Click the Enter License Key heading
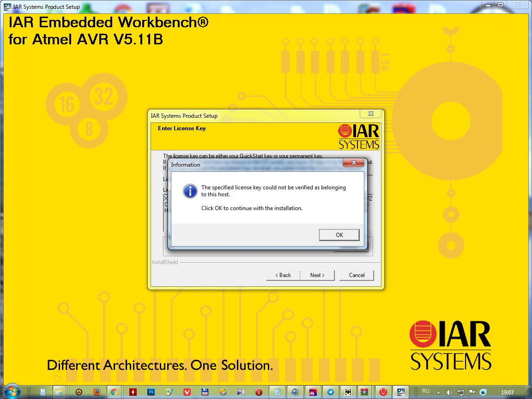 pos(182,128)
